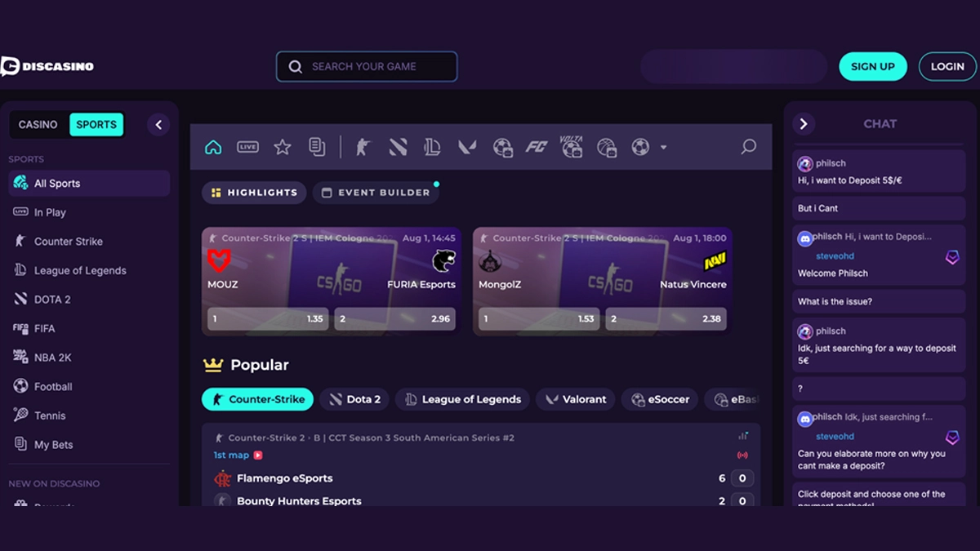This screenshot has width=980, height=551.
Task: Click the Sign Up button
Action: [872, 67]
